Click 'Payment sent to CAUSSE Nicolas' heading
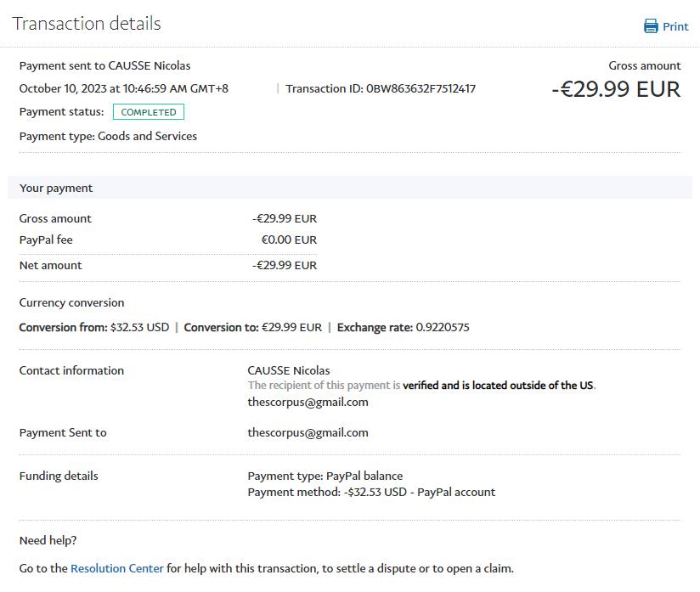This screenshot has width=700, height=592. point(104,65)
